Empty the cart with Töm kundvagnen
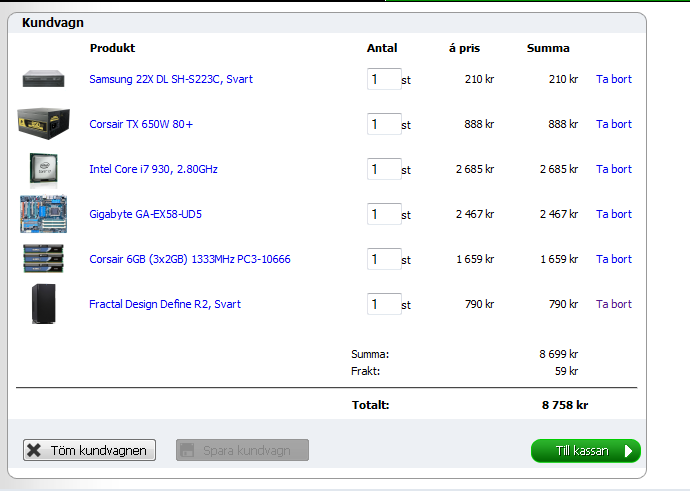This screenshot has width=690, height=491. [x=90, y=450]
